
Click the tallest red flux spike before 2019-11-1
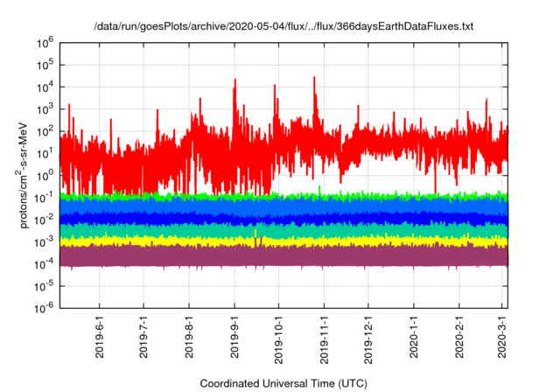314,93
